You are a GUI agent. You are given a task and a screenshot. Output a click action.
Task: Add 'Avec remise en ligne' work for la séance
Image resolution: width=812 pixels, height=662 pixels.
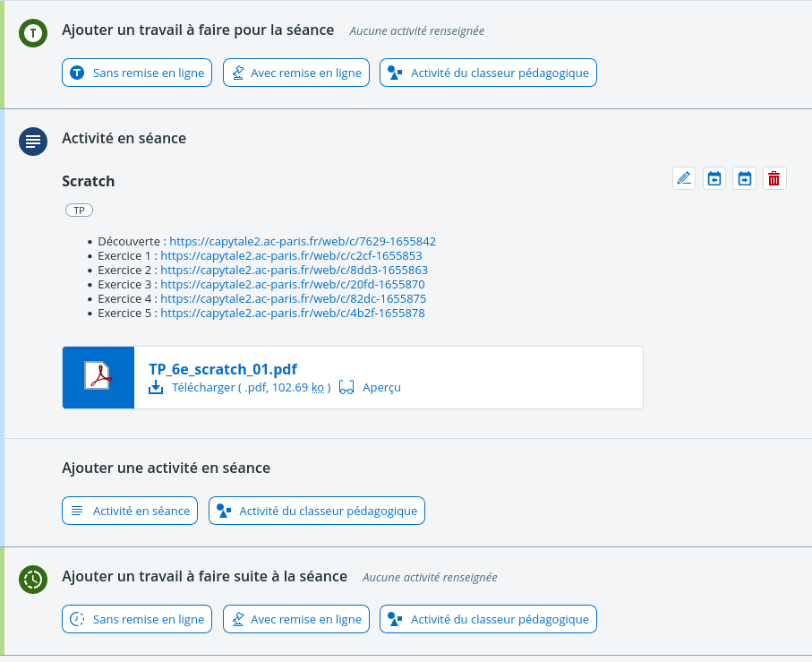[x=295, y=73]
